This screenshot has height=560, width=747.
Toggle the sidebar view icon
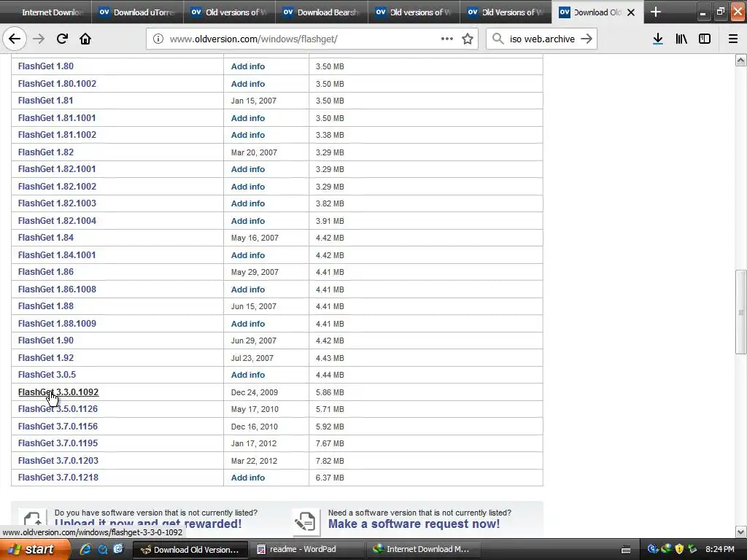point(705,39)
